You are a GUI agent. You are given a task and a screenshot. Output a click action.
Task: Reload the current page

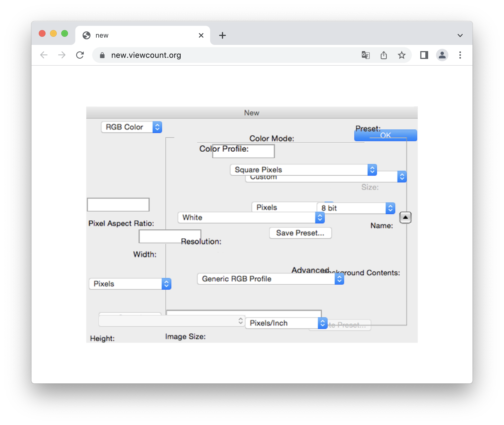[x=80, y=55]
